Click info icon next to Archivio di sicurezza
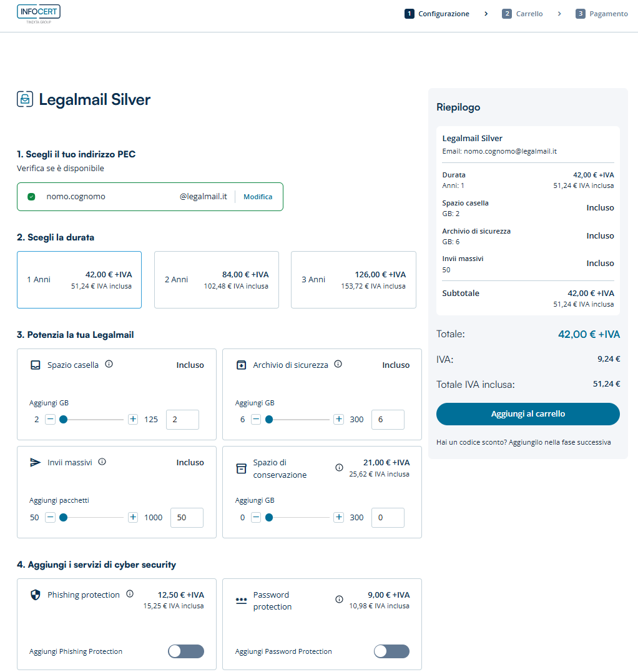This screenshot has width=638, height=672. 338,364
